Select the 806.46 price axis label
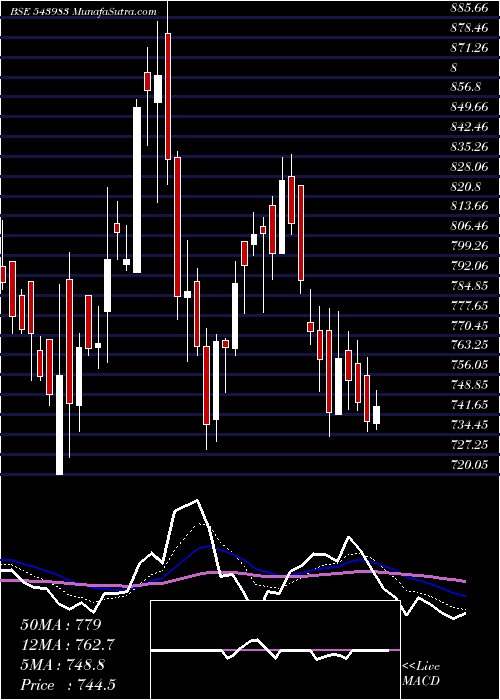 pos(470,225)
